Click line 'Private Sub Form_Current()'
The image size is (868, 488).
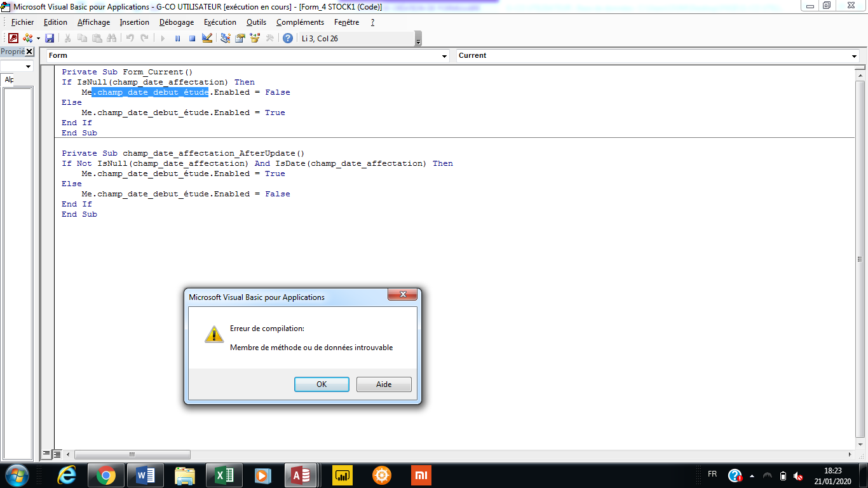(127, 72)
